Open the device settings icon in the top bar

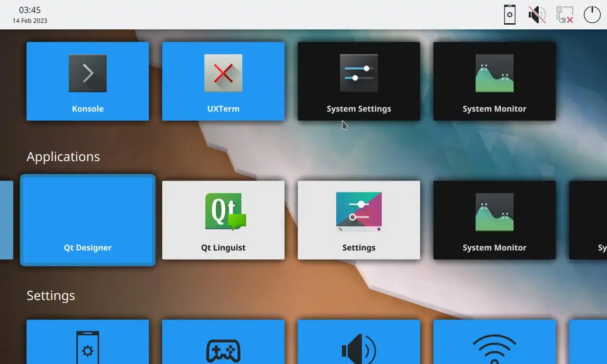[510, 15]
